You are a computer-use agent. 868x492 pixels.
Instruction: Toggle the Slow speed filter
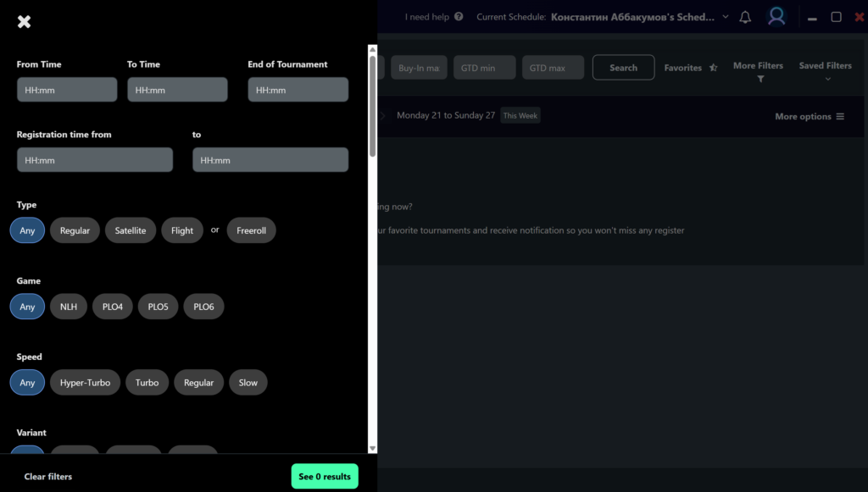[x=248, y=383]
